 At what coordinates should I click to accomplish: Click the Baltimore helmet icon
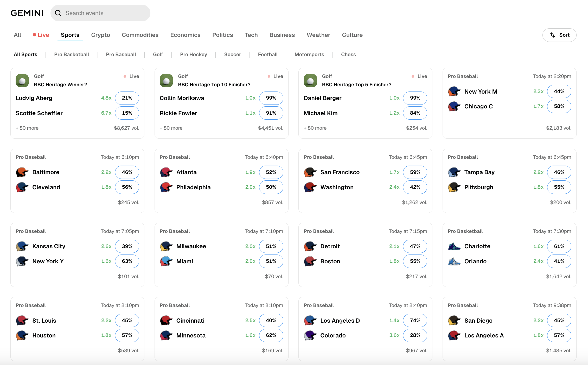pyautogui.click(x=22, y=172)
